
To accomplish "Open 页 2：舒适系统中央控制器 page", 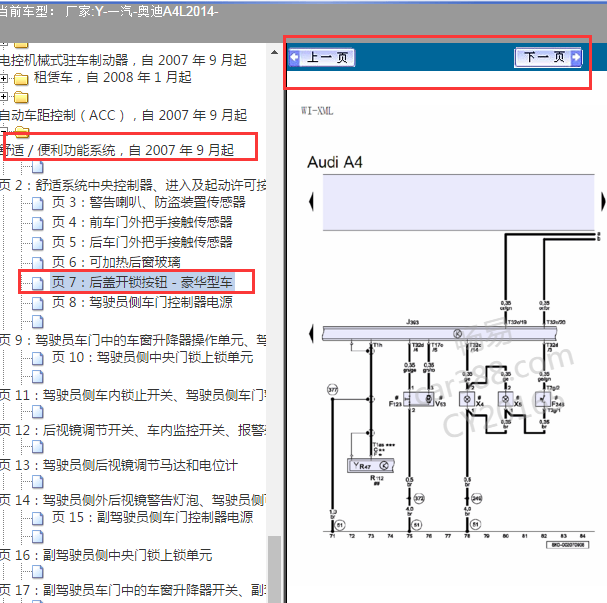I will pyautogui.click(x=133, y=185).
